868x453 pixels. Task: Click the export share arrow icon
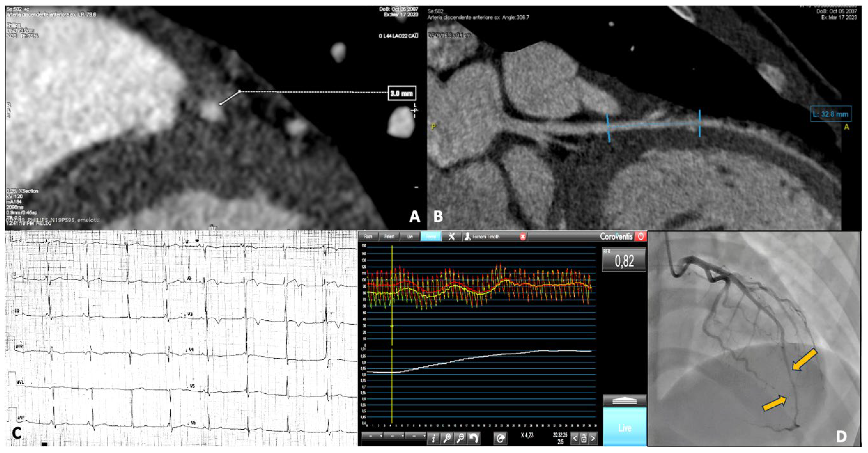click(500, 438)
